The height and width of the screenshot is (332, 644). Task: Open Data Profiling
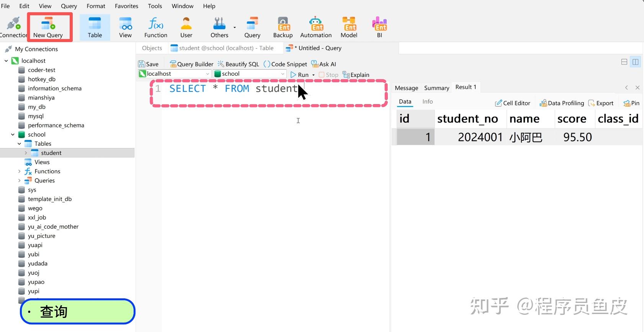pyautogui.click(x=562, y=103)
